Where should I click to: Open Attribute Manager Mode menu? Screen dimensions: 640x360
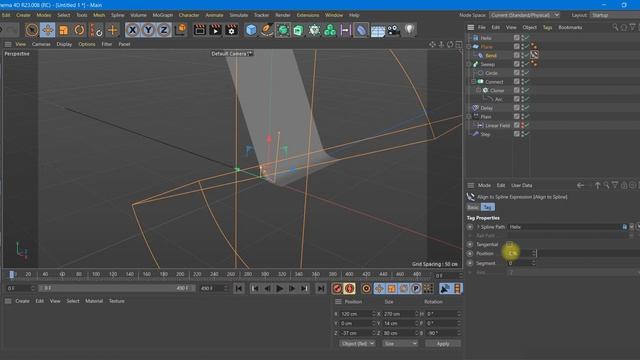pyautogui.click(x=484, y=185)
